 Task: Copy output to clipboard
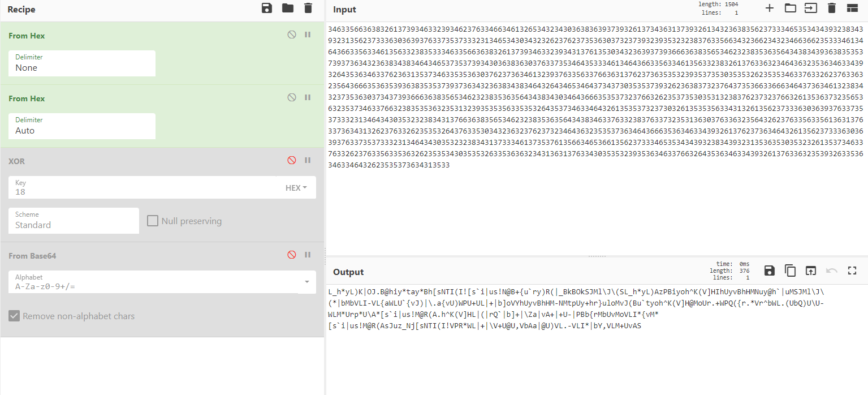790,271
